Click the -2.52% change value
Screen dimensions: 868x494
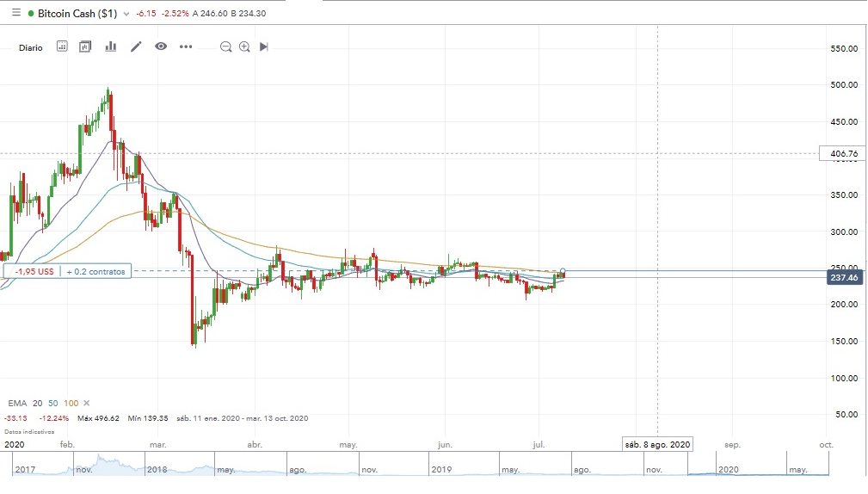click(x=175, y=13)
